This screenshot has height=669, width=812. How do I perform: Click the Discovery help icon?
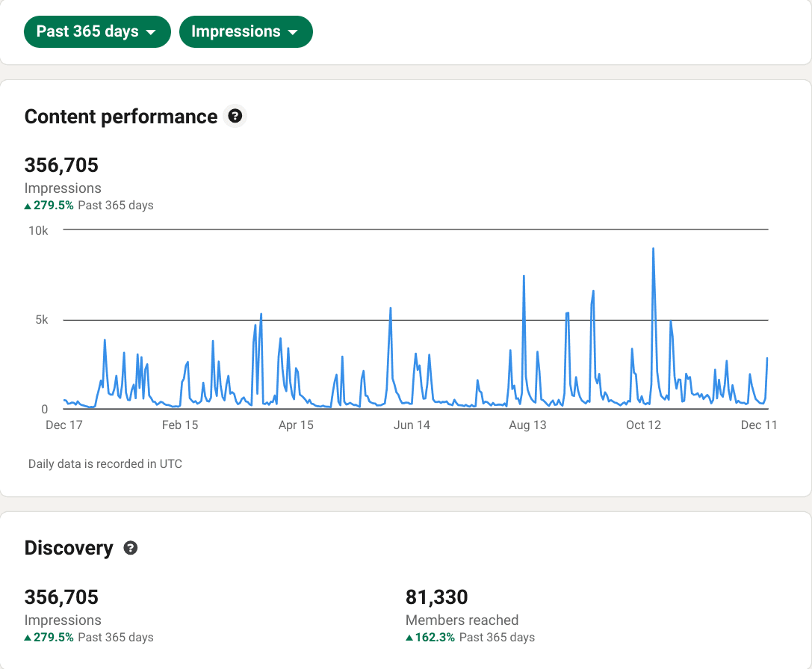pyautogui.click(x=131, y=548)
